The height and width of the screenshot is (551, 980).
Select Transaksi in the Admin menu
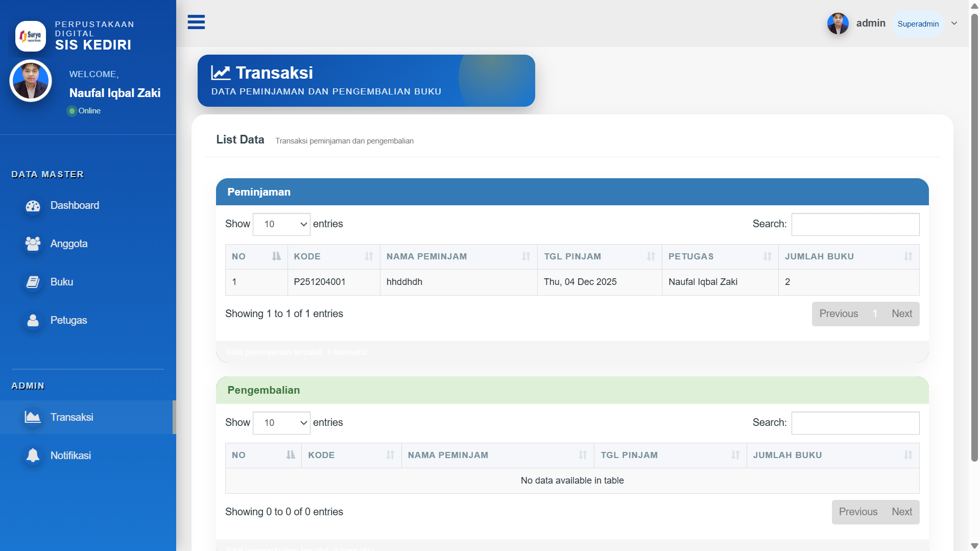click(x=71, y=417)
